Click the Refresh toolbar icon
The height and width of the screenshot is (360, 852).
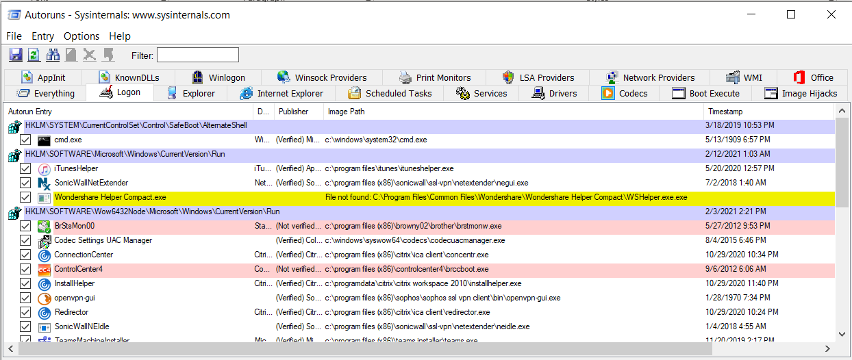(x=34, y=55)
